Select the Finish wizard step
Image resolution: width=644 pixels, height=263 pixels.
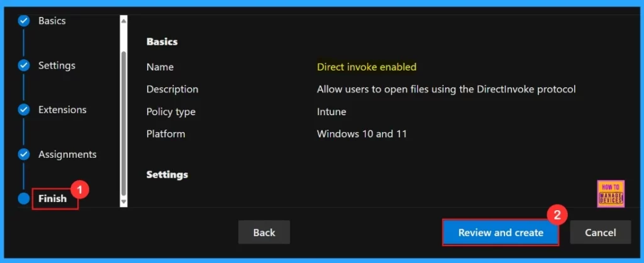pos(53,198)
